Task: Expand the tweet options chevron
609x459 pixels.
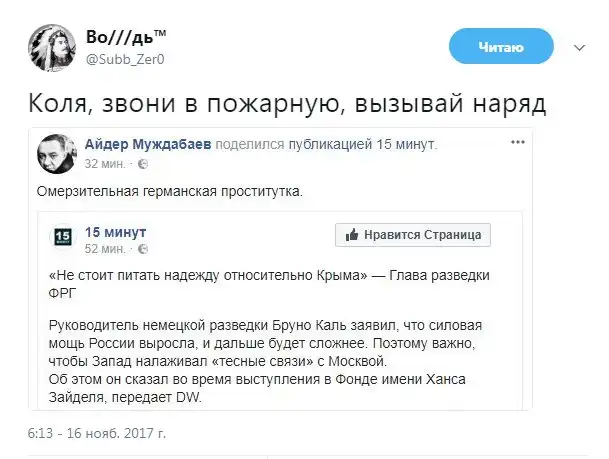Action: [579, 46]
